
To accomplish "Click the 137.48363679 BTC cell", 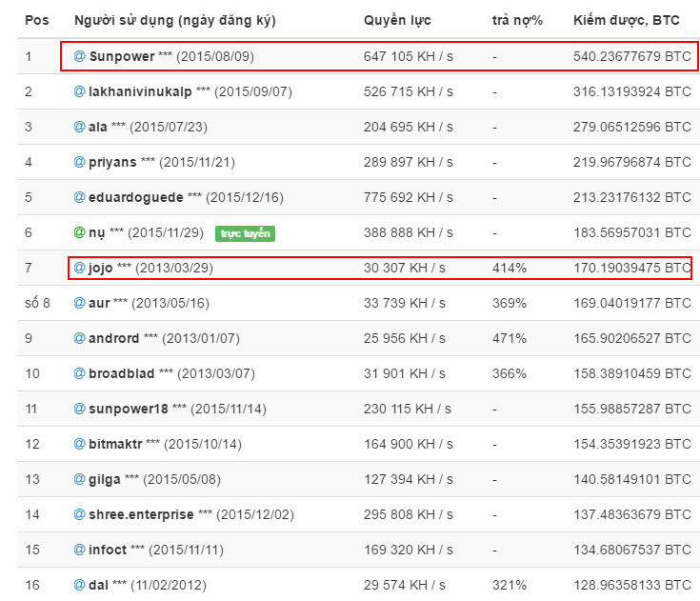I will (x=632, y=515).
